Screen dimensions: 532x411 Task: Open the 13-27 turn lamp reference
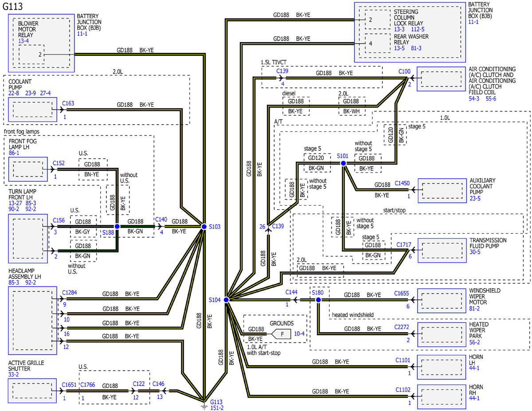click(x=16, y=202)
